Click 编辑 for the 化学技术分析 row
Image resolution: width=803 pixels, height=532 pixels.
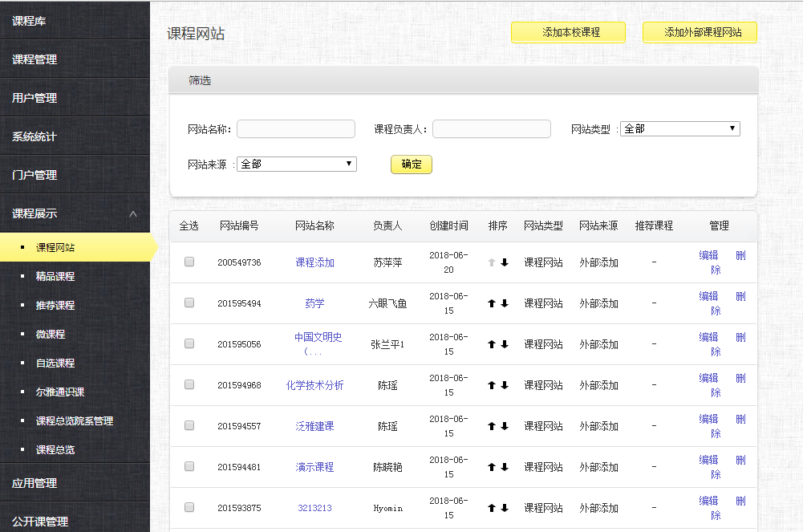coord(708,377)
